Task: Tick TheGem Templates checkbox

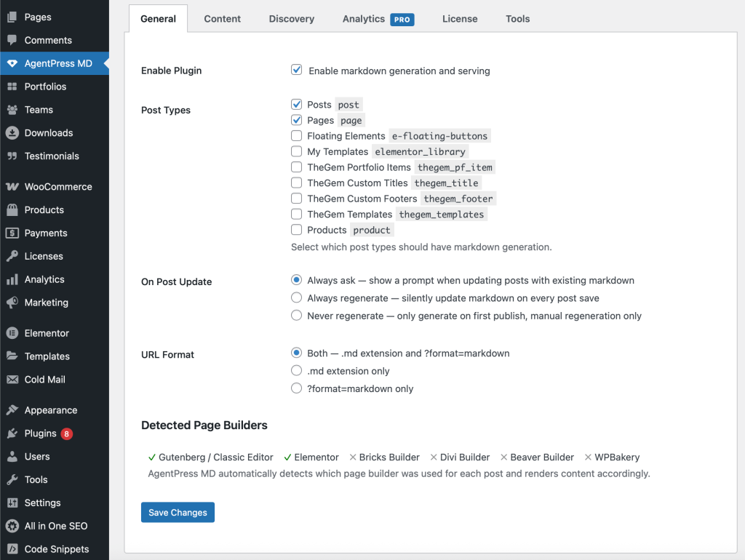Action: click(297, 215)
